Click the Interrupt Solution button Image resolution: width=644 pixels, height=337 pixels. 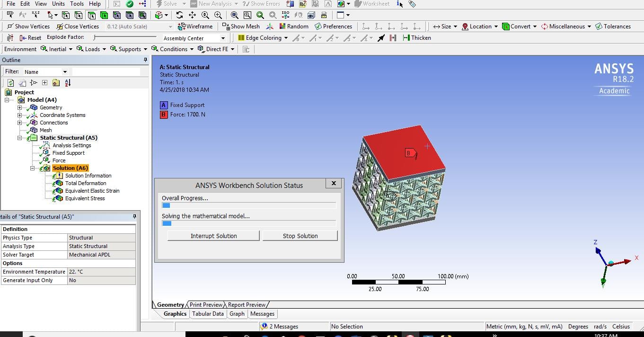click(x=213, y=236)
